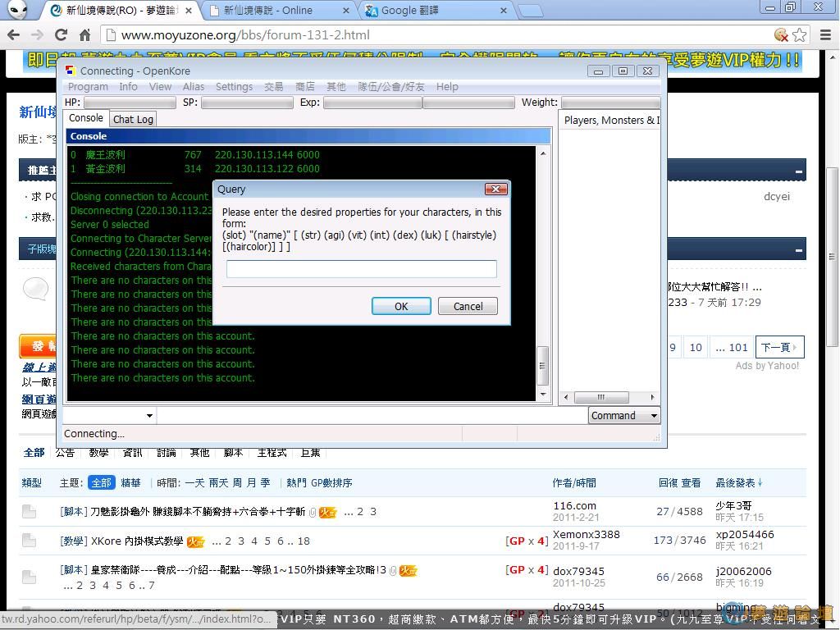
Task: Click the character properties input field
Action: [x=362, y=269]
